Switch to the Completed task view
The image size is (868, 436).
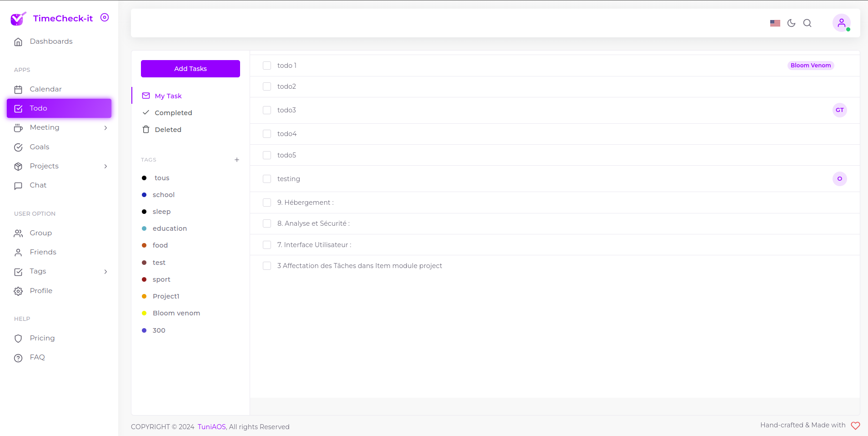point(173,112)
